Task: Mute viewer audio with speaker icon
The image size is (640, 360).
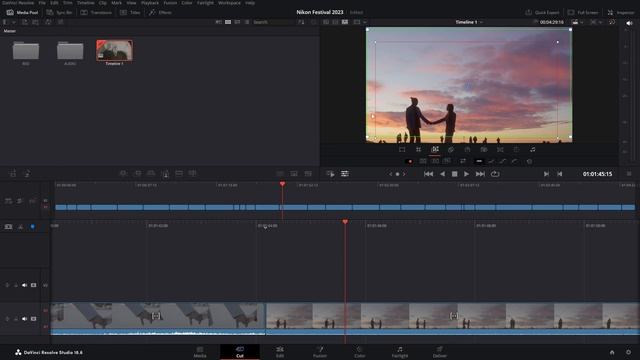Action: pos(629,23)
